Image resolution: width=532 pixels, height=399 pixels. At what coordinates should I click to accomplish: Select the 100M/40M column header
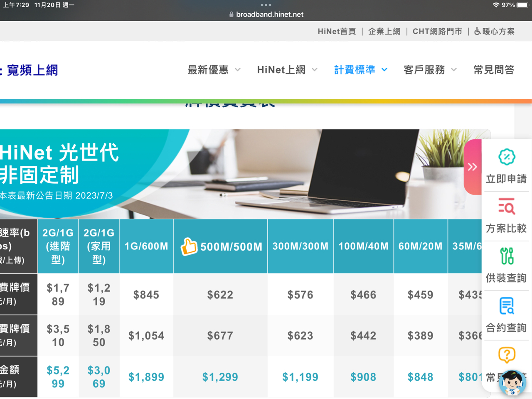coord(364,246)
